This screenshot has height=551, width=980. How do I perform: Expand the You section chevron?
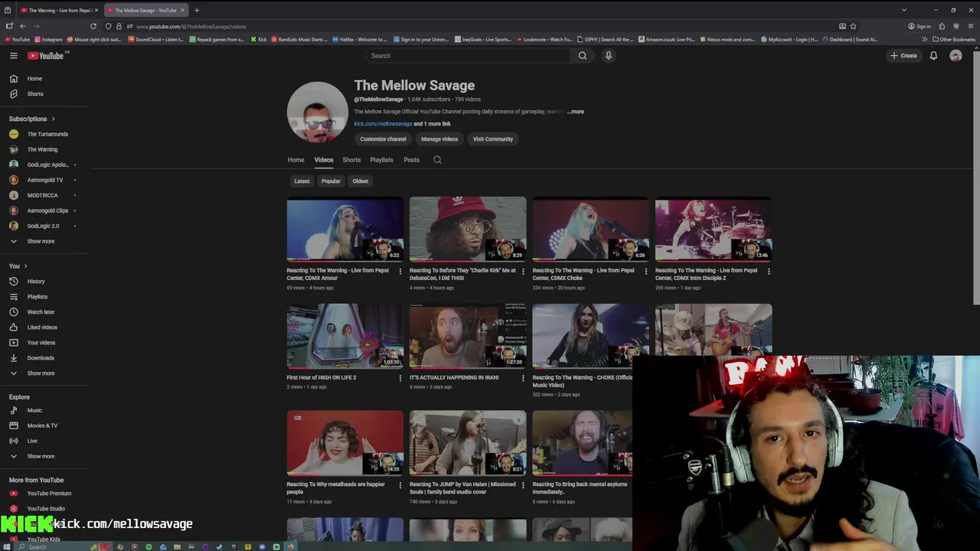(x=25, y=266)
